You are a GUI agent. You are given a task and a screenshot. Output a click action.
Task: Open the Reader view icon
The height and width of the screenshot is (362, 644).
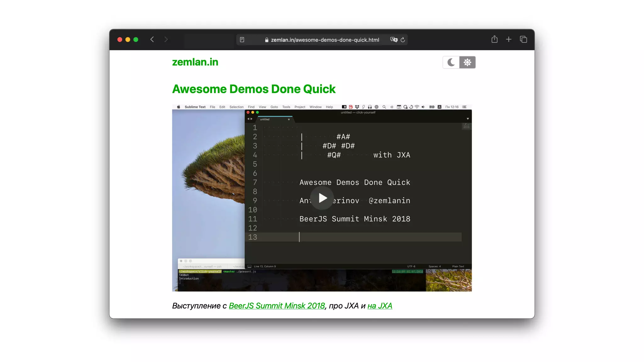coord(242,40)
